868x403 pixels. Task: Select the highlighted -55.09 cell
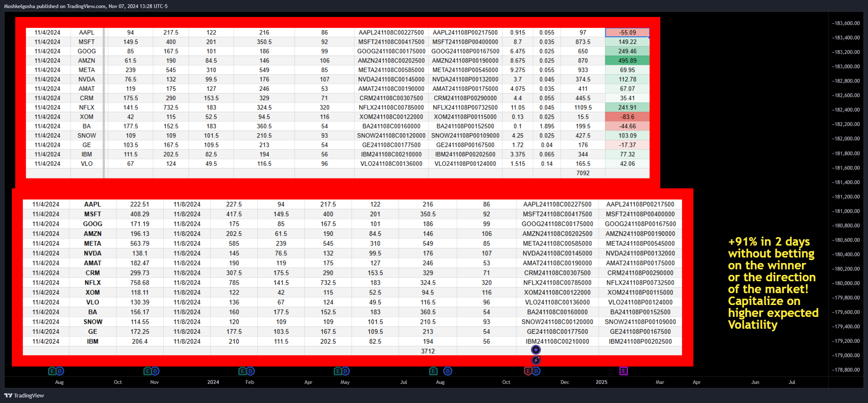click(627, 33)
